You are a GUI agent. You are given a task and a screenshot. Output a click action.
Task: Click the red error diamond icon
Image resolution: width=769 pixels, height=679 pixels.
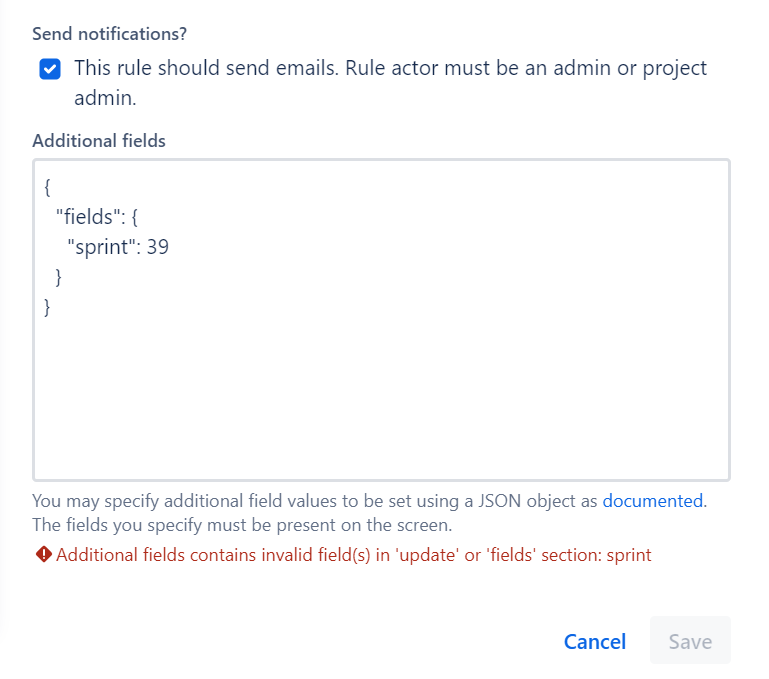pos(44,554)
